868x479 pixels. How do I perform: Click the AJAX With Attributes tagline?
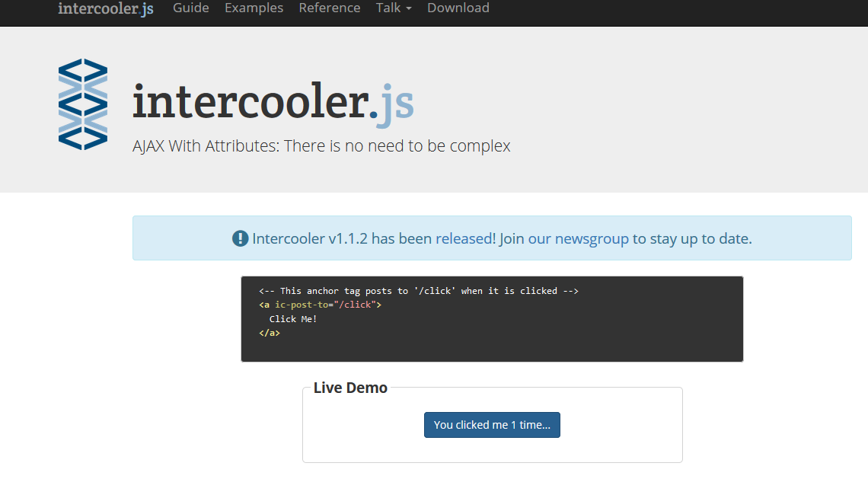(321, 145)
